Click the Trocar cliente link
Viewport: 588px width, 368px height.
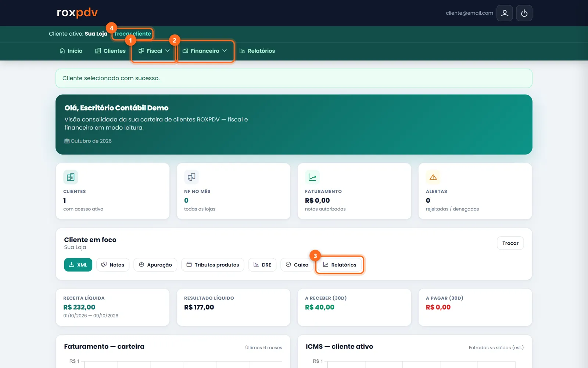point(133,33)
